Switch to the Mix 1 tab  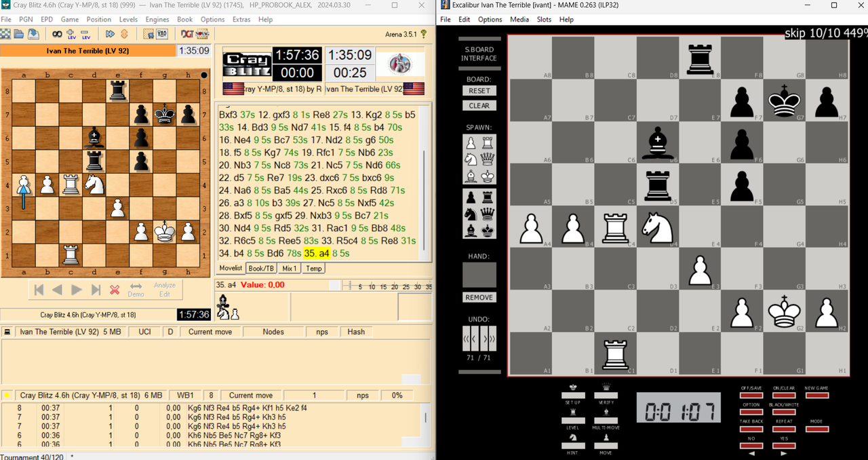point(290,268)
